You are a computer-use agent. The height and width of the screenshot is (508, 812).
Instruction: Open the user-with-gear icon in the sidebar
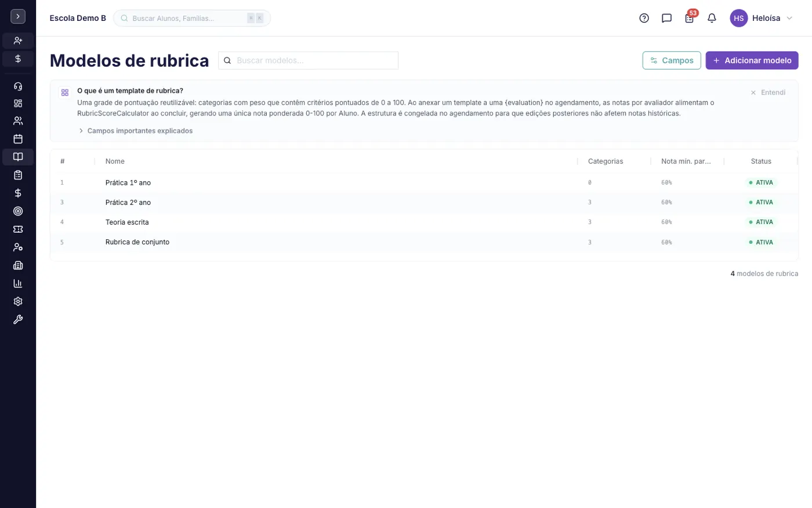[x=18, y=247]
